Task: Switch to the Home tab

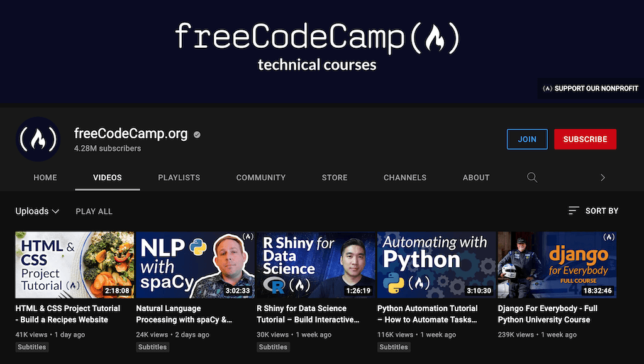Action: 45,178
